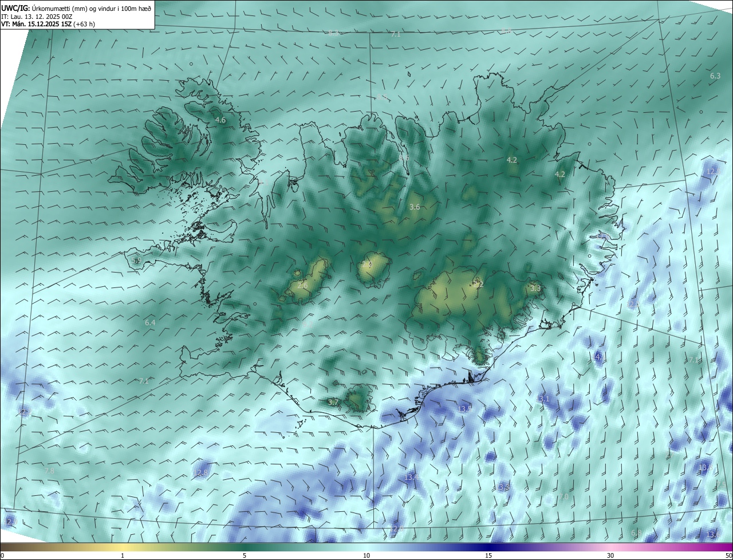Click the "6.4" value label over the sea
The width and height of the screenshot is (733, 560).
tap(150, 323)
